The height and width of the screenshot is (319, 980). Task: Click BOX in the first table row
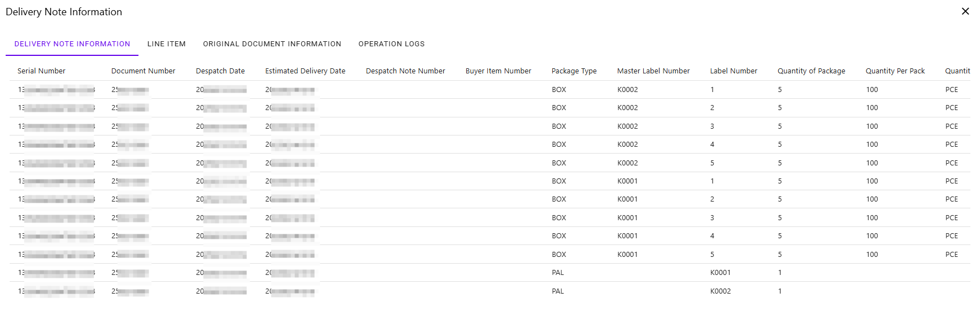(559, 90)
